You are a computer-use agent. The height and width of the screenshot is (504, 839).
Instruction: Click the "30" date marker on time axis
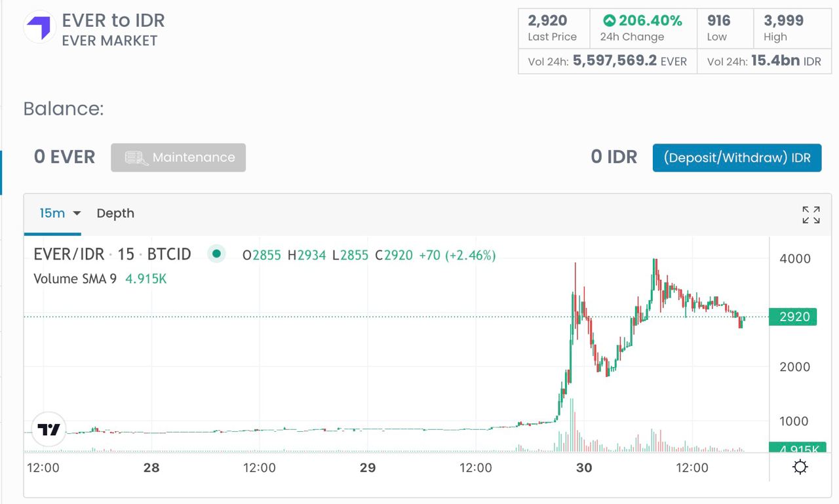coord(583,467)
